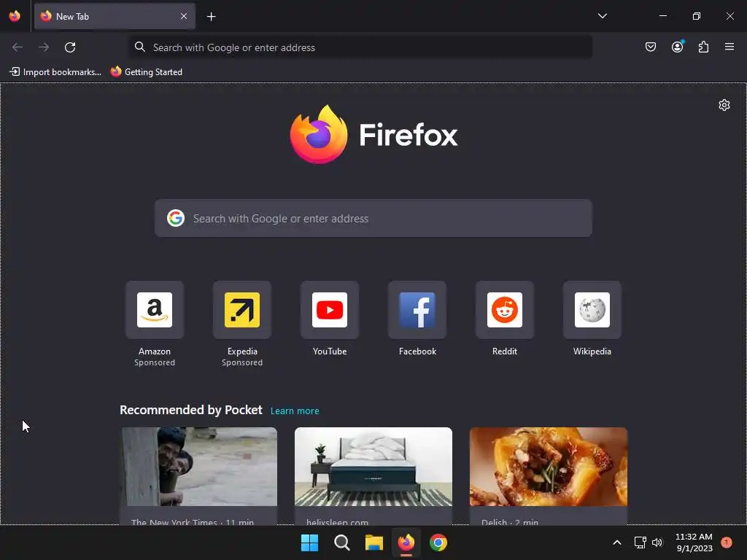Screen dimensions: 747x560
Task: Open a new tab with the plus button
Action: click(x=211, y=17)
